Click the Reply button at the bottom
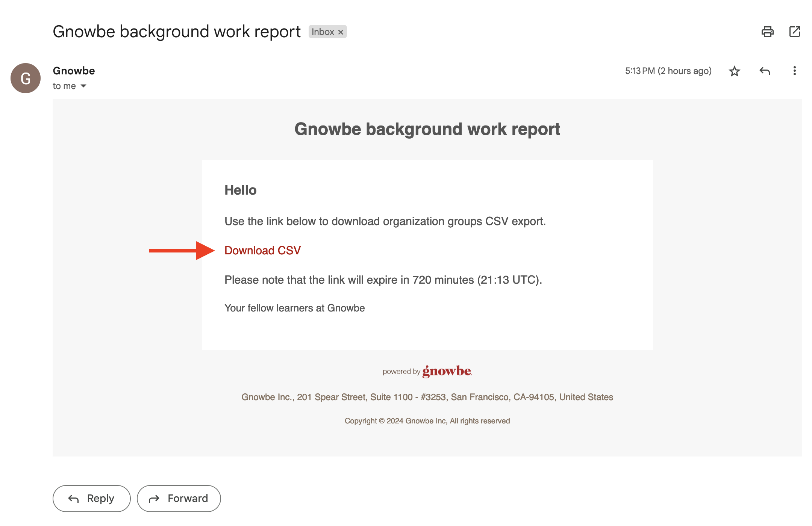This screenshot has width=812, height=526. point(92,498)
